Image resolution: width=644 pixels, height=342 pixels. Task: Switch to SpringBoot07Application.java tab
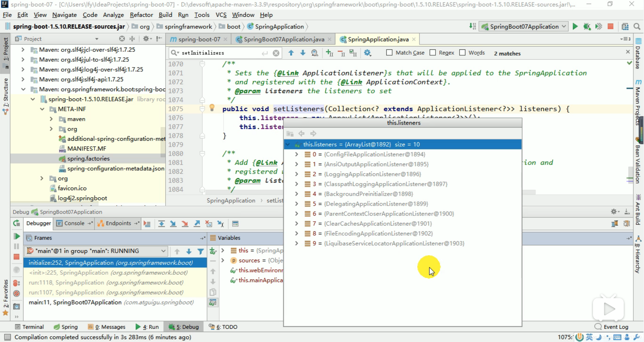[x=284, y=39]
